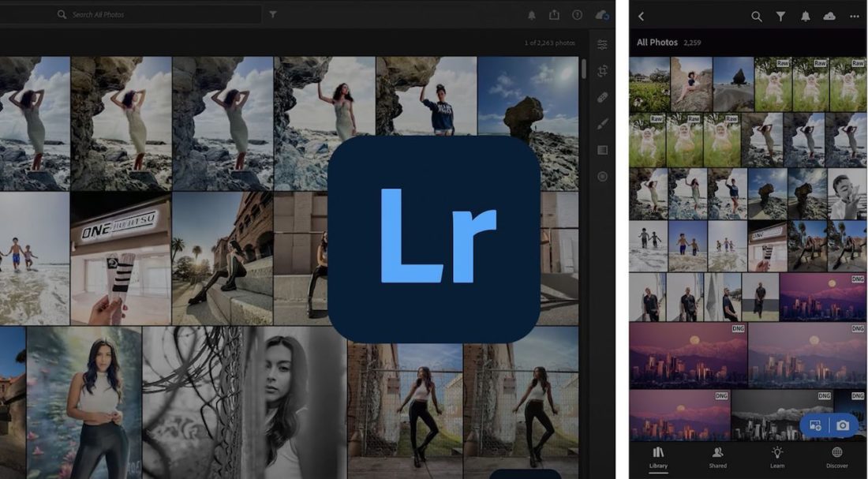Open desktop notifications bell
Screen dimensions: 868x479
click(x=531, y=15)
